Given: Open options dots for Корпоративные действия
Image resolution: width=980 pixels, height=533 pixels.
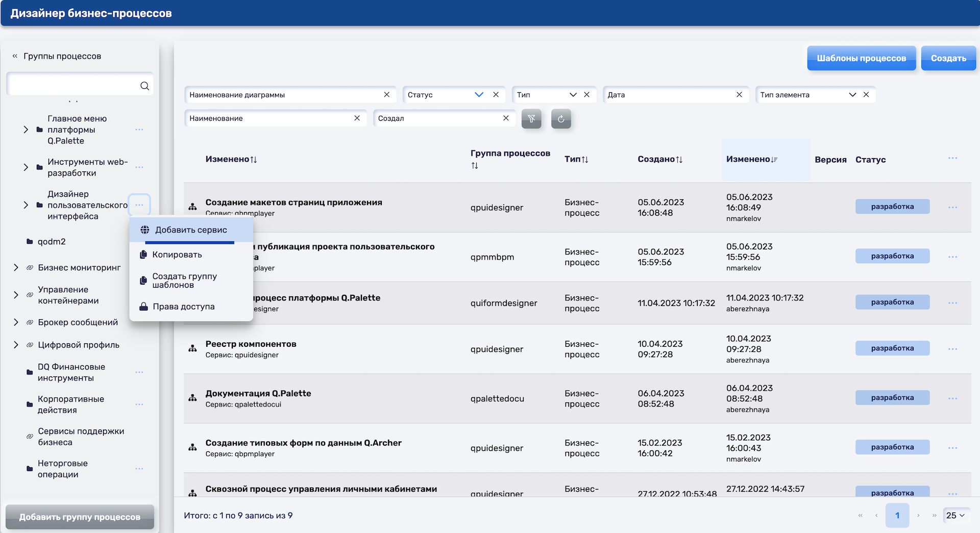Looking at the screenshot, I should pyautogui.click(x=139, y=404).
